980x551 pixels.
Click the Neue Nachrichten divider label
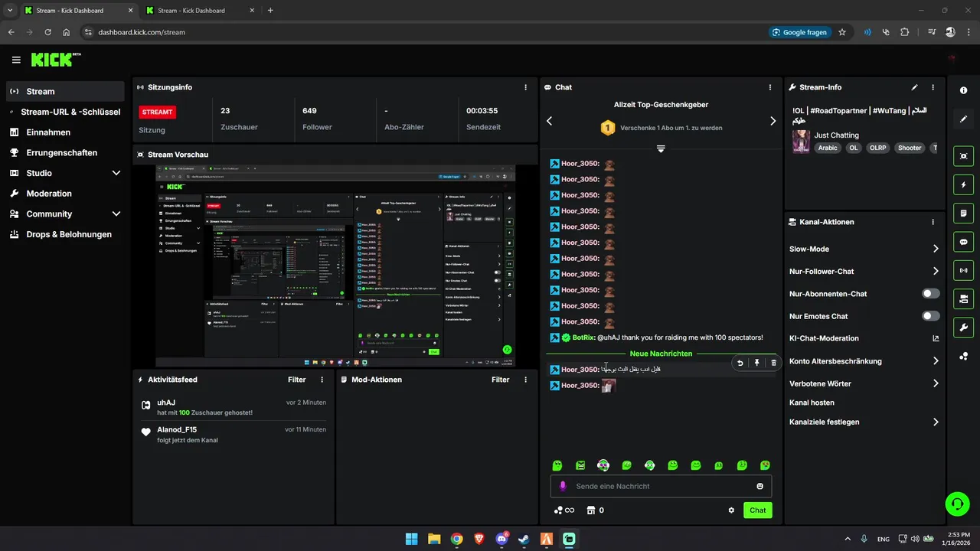coord(661,354)
